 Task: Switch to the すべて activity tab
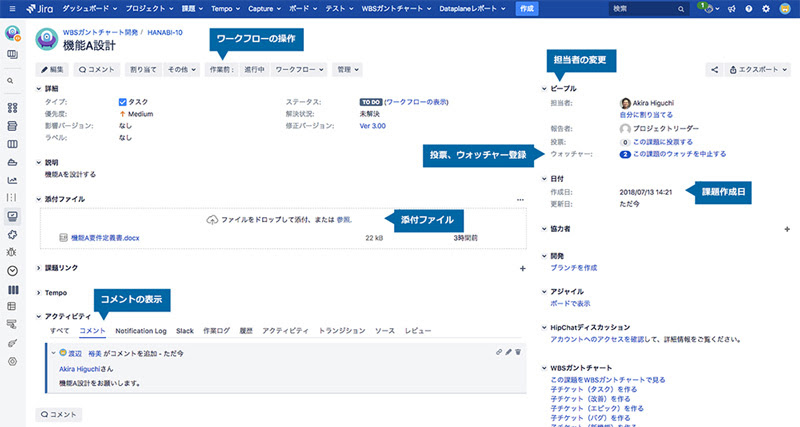point(59,331)
